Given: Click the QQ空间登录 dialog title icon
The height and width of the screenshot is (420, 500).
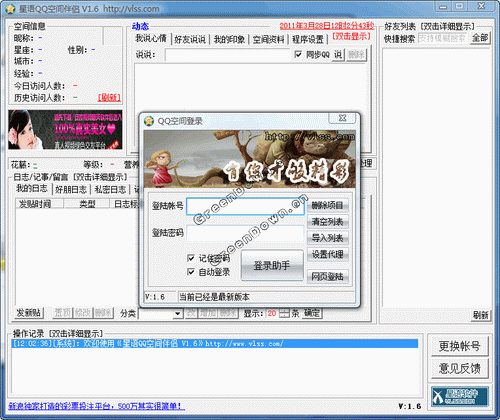Looking at the screenshot, I should point(149,121).
